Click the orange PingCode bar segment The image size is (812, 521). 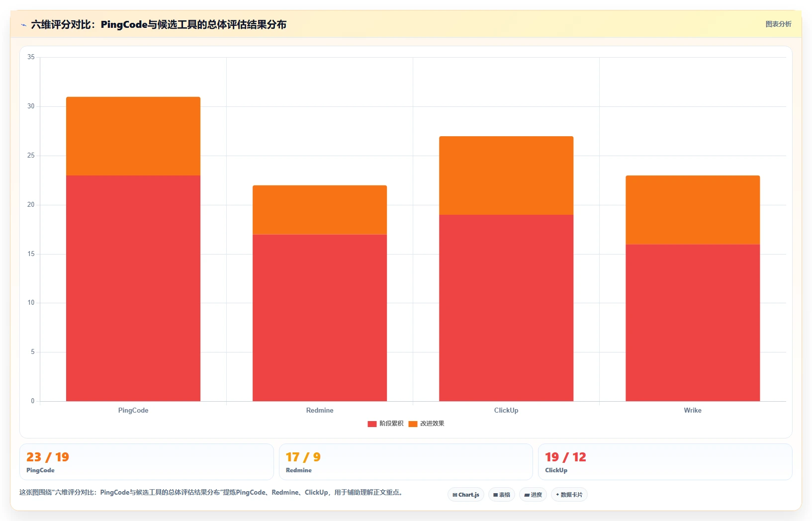pos(133,136)
